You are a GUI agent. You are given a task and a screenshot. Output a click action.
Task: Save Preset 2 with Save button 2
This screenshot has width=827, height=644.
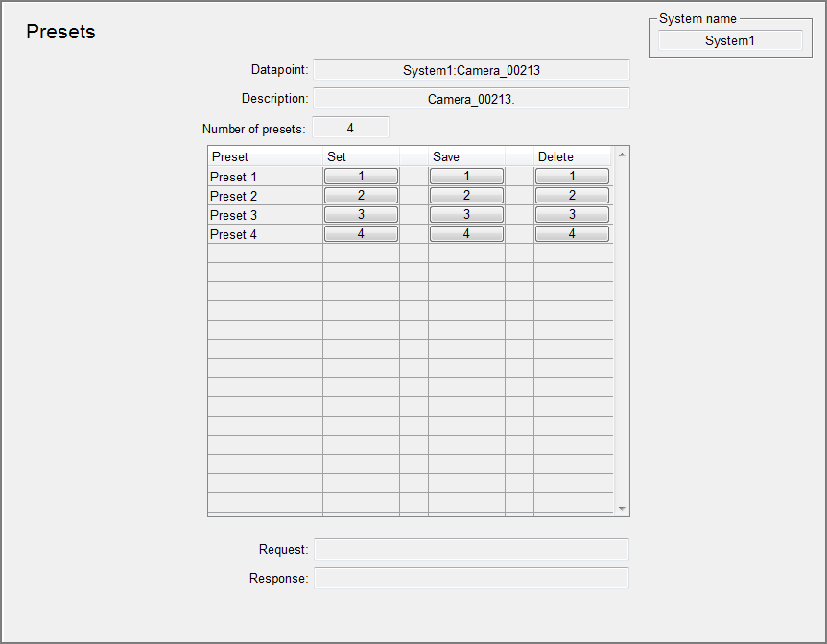[466, 195]
